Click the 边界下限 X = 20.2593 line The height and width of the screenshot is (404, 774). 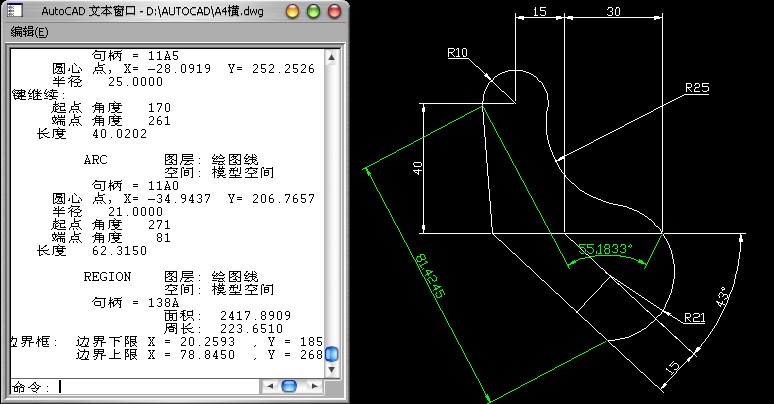pos(199,342)
